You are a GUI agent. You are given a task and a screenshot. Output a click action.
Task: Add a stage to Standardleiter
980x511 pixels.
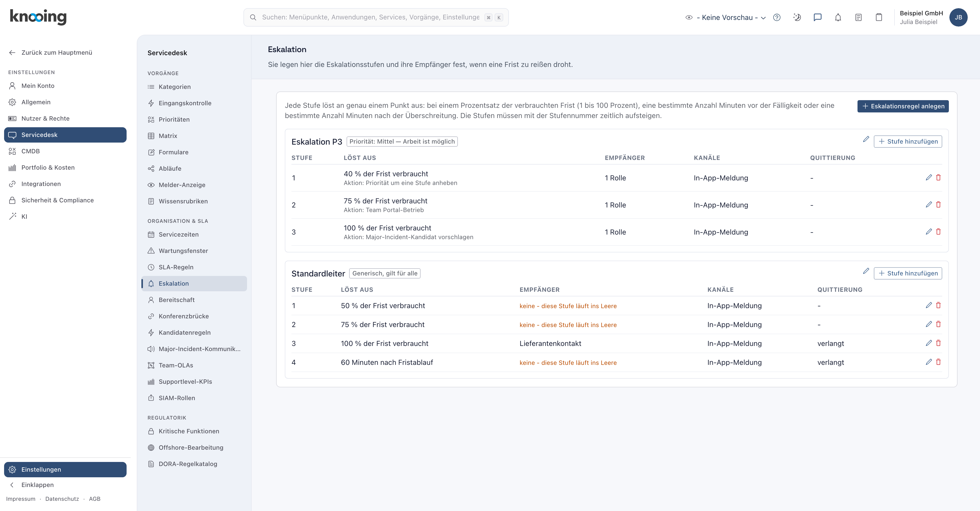click(x=908, y=273)
